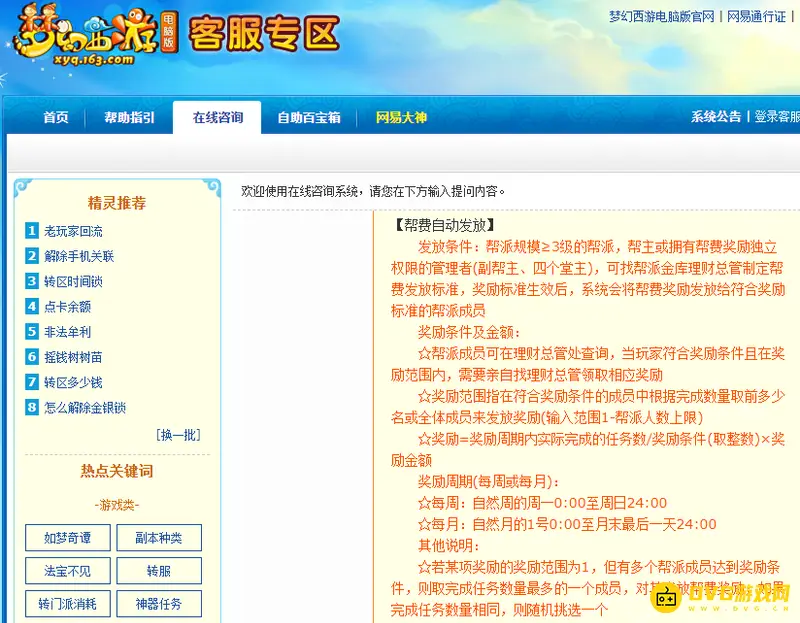Click number 6 icon beside 摇钱树树苗

point(32,357)
